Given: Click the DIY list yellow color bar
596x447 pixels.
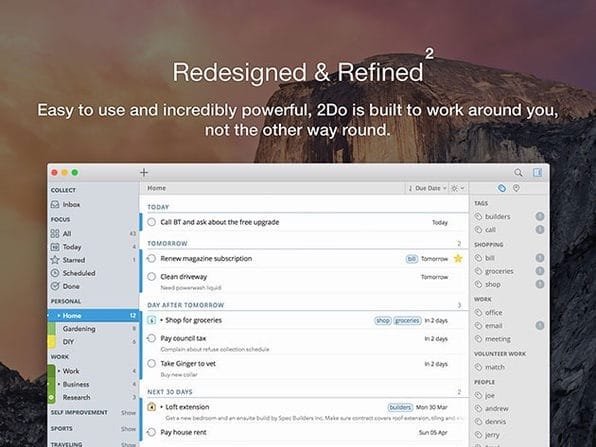Looking at the screenshot, I should tap(52, 342).
